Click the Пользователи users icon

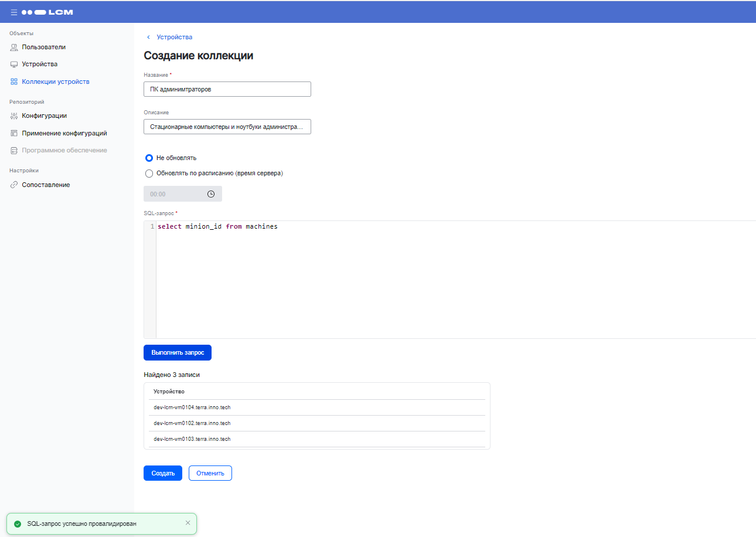click(x=14, y=47)
